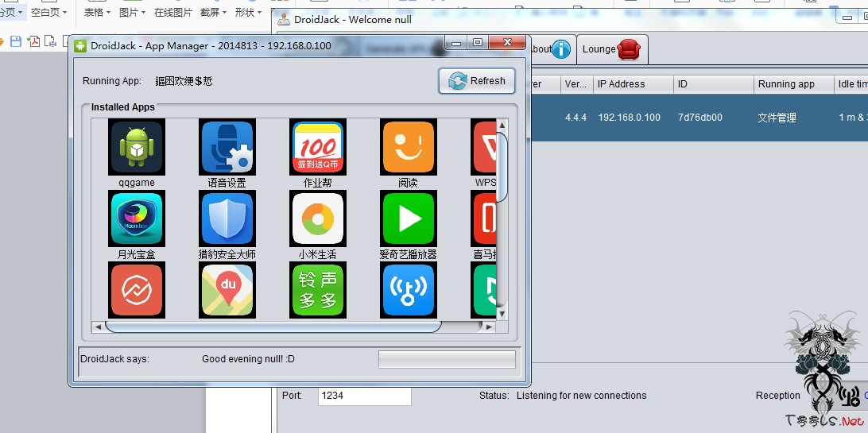Viewport: 868px width, 433px height.
Task: Click the Reception signal icon
Action: tap(847, 396)
